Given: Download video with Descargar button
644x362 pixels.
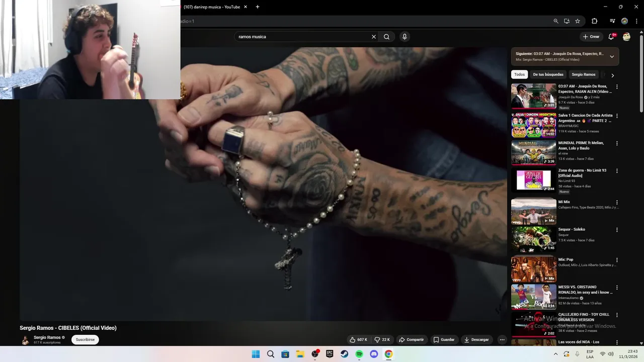Looking at the screenshot, I should coord(476,340).
